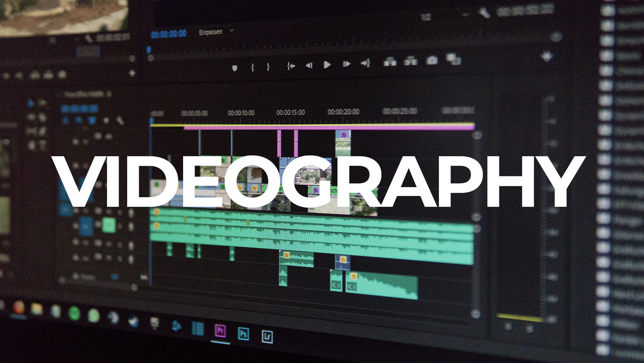Click the Add Marker button in Program monitor
This screenshot has width=644, height=363.
pos(235,68)
